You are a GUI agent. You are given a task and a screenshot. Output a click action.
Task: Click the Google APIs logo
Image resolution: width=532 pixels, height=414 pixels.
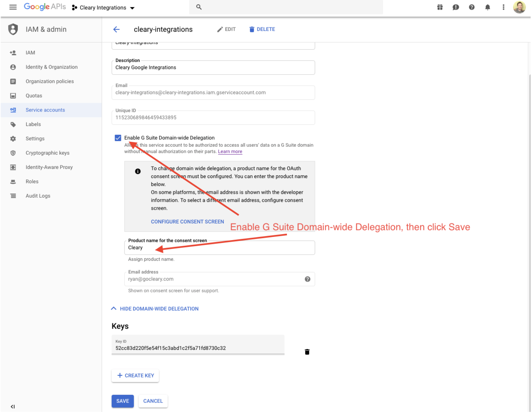tap(45, 7)
